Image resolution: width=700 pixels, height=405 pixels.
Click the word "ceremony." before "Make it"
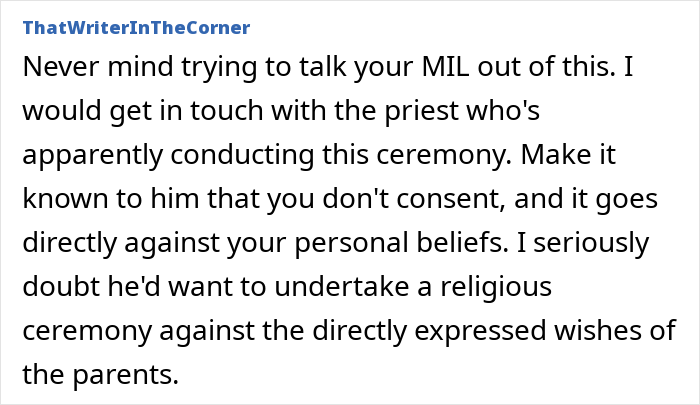pos(444,156)
